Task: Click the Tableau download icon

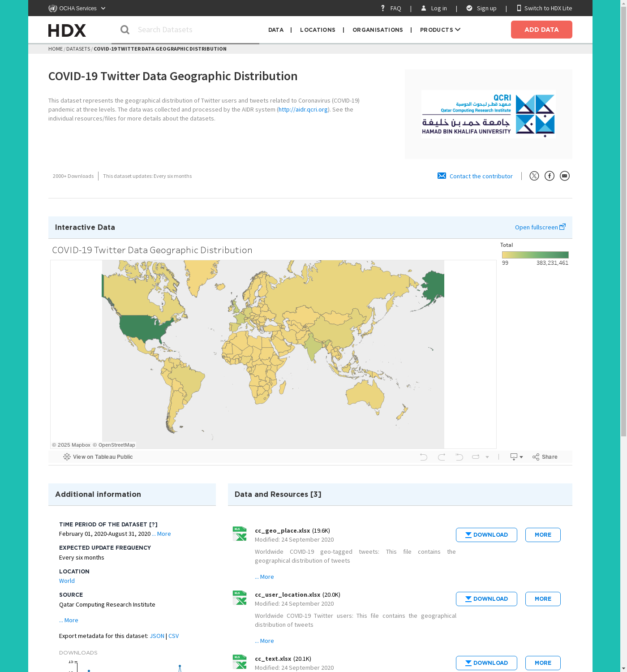Action: click(x=514, y=457)
